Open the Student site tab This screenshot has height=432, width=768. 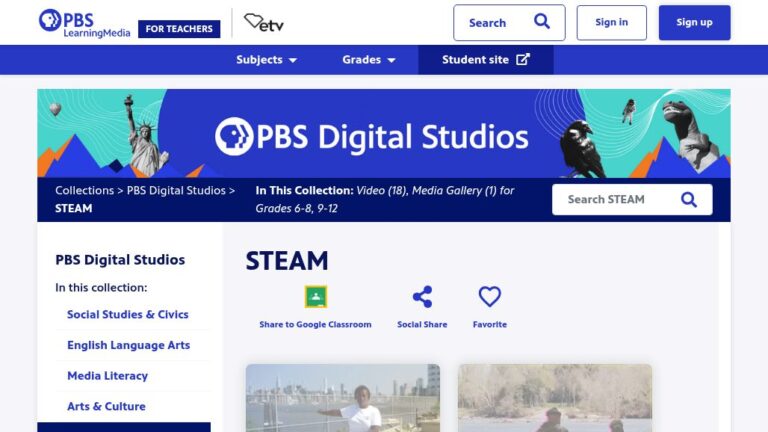point(485,60)
